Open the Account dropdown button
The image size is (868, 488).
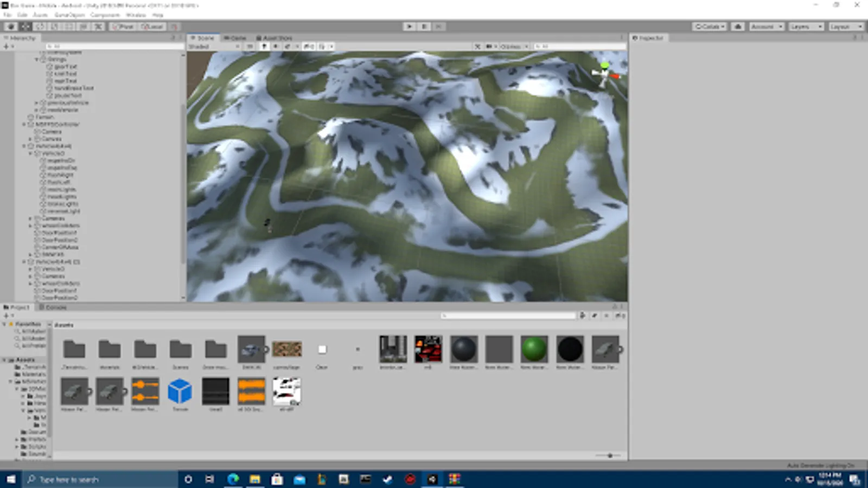766,27
